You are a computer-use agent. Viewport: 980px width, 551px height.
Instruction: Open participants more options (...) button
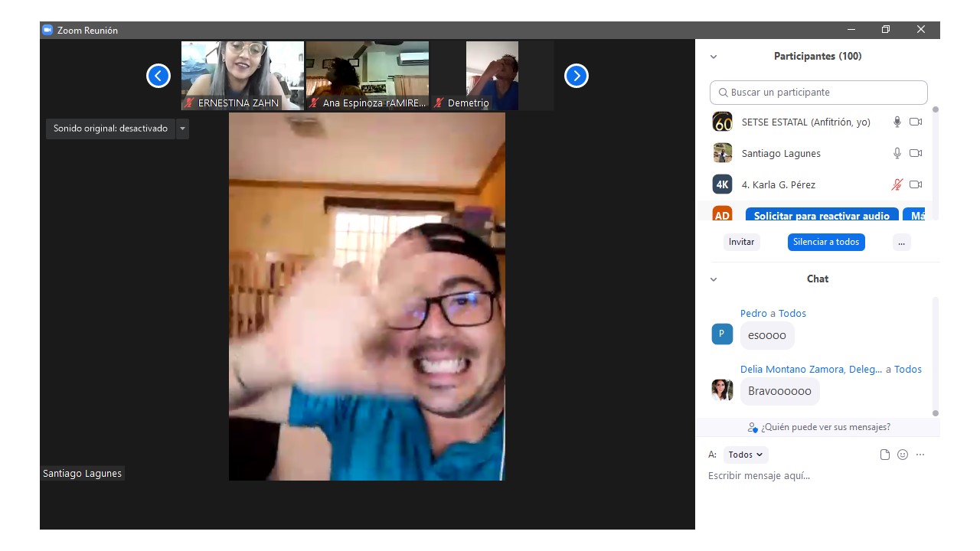click(x=901, y=242)
